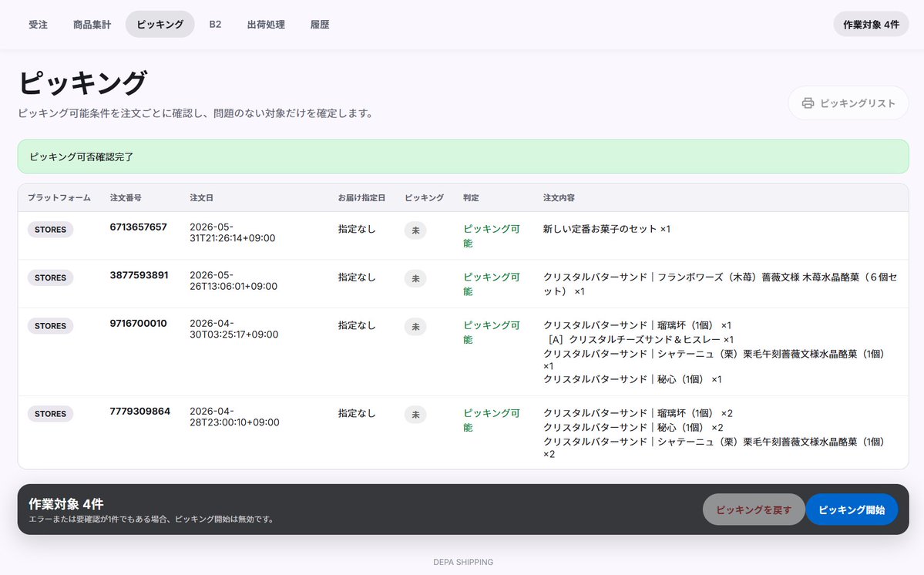Image resolution: width=924 pixels, height=575 pixels.
Task: Click order date 2026-05-31T21:26:14+09:00
Action: [x=232, y=233]
